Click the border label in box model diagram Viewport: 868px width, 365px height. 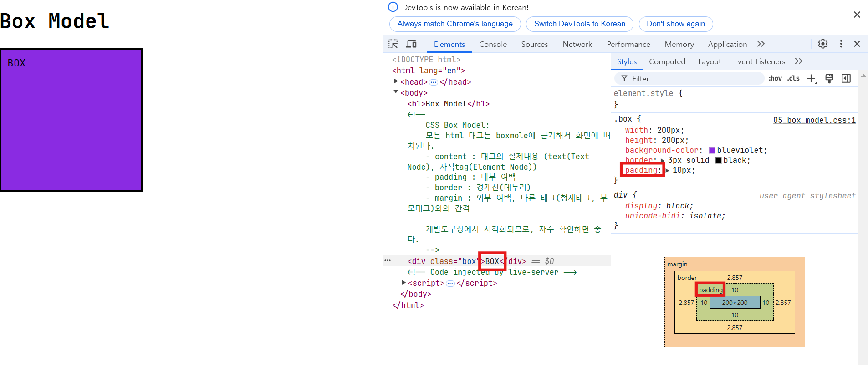tap(687, 277)
